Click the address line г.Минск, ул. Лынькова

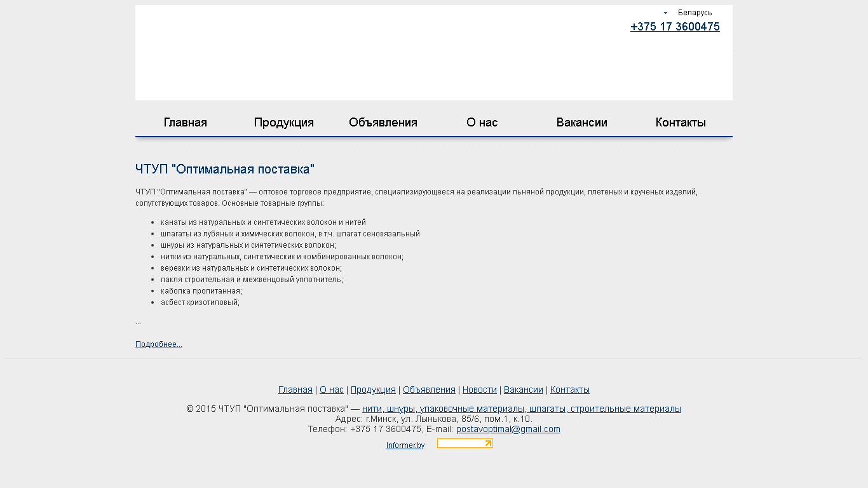(x=434, y=419)
